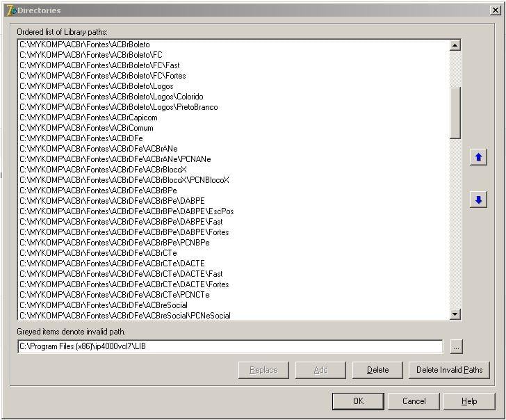Image resolution: width=506 pixels, height=420 pixels.
Task: Cancel the Directories dialog
Action: pos(414,401)
